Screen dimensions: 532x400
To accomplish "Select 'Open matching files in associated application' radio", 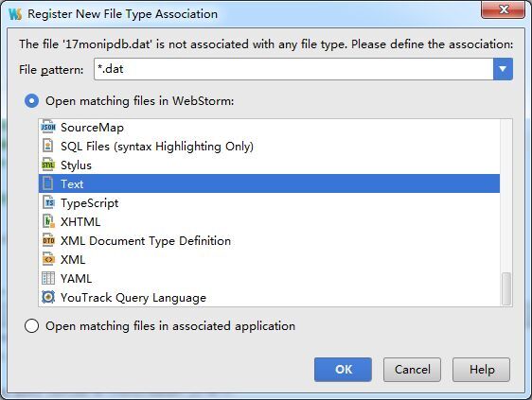I will [31, 325].
